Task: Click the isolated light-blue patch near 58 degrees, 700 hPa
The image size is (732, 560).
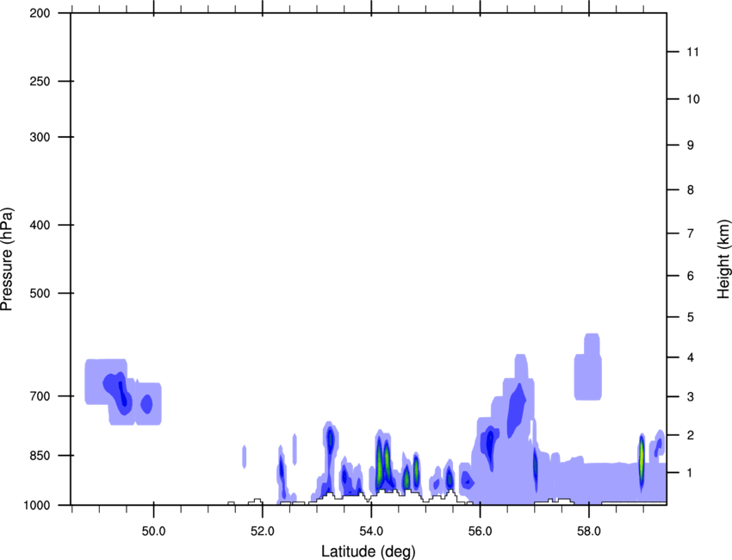Action: (587, 367)
